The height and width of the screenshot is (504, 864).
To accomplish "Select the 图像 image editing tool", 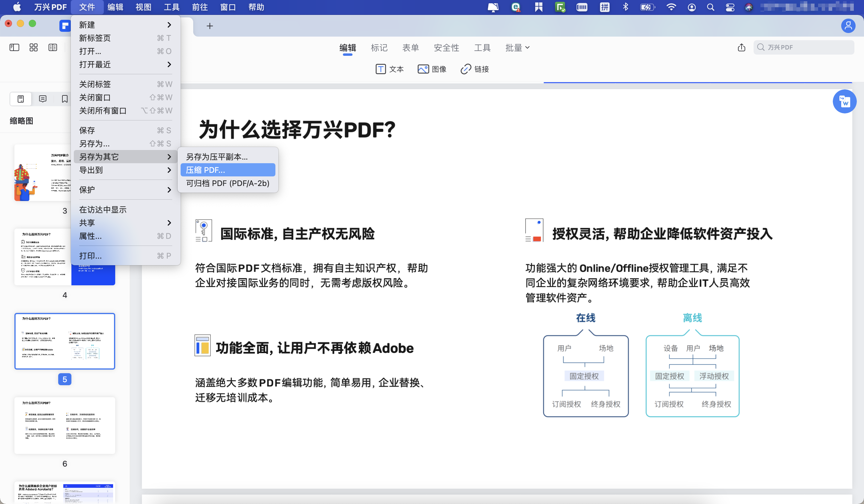I will [x=432, y=69].
